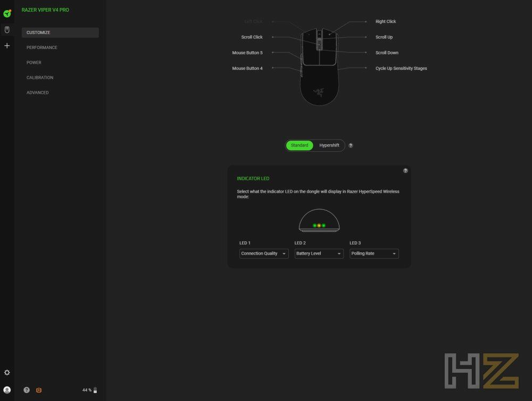Open the user account avatar icon

coord(7,390)
